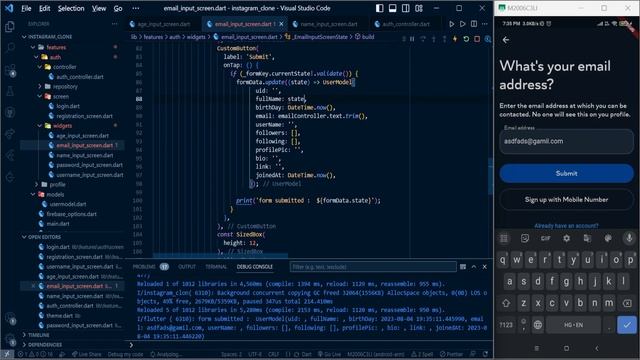Switch to OUTPUT panel tab
Image resolution: width=640 pixels, height=360 pixels.
[187, 267]
